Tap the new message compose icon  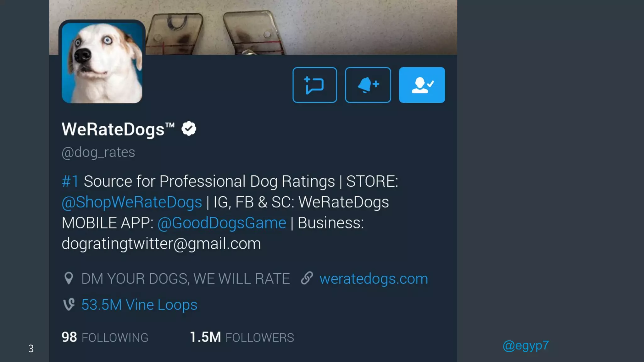click(x=314, y=85)
